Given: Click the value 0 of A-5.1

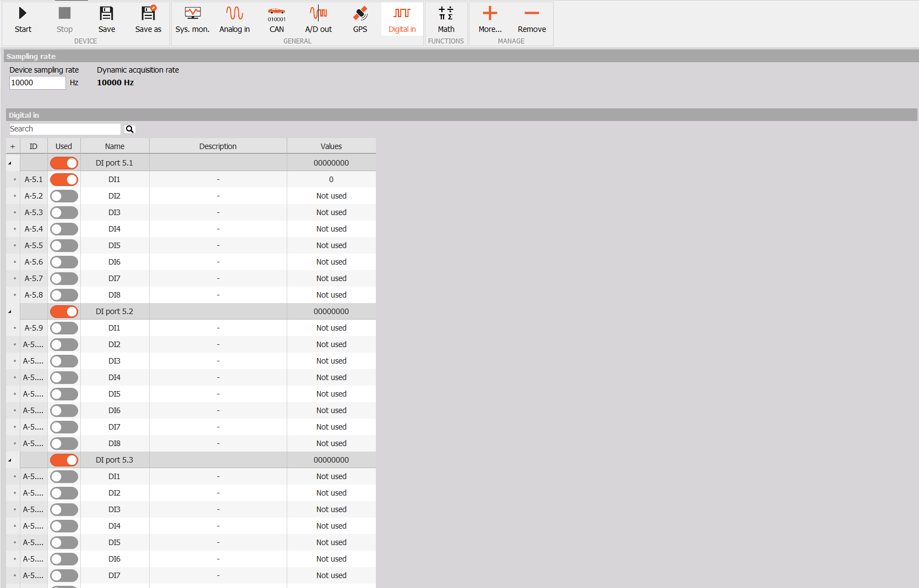Looking at the screenshot, I should (331, 179).
